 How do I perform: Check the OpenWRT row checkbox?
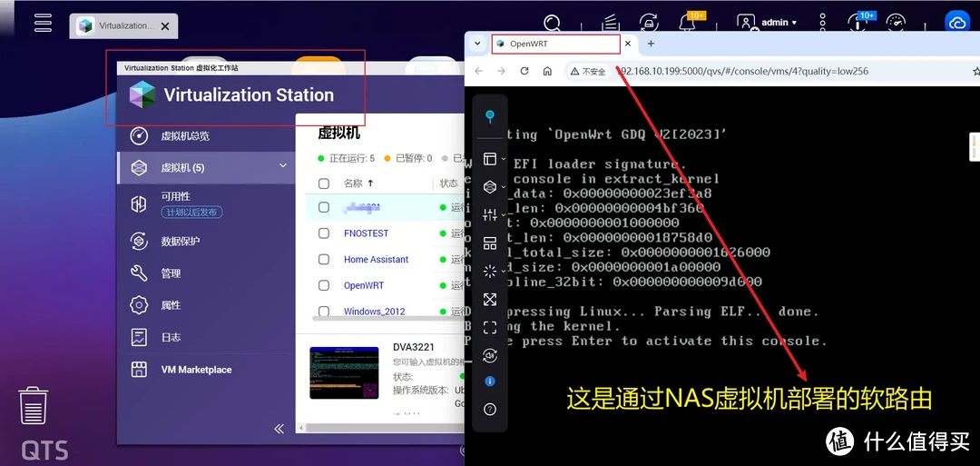324,285
